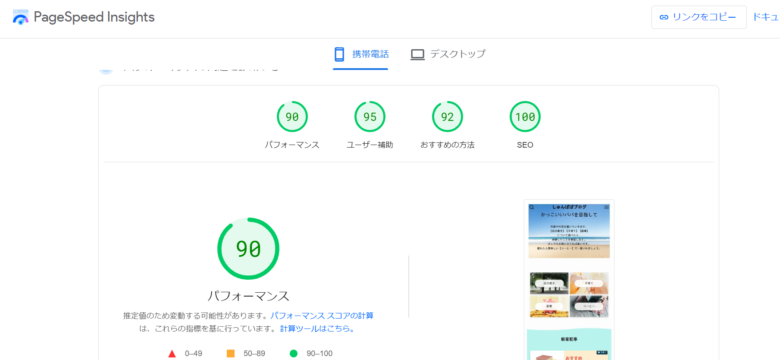Click the desktop monitor icon
Image resolution: width=780 pixels, height=360 pixels.
click(417, 54)
